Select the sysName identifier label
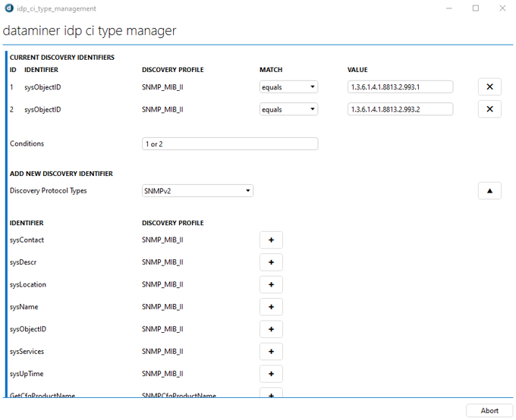Screen dimensions: 516x420 click(24, 307)
